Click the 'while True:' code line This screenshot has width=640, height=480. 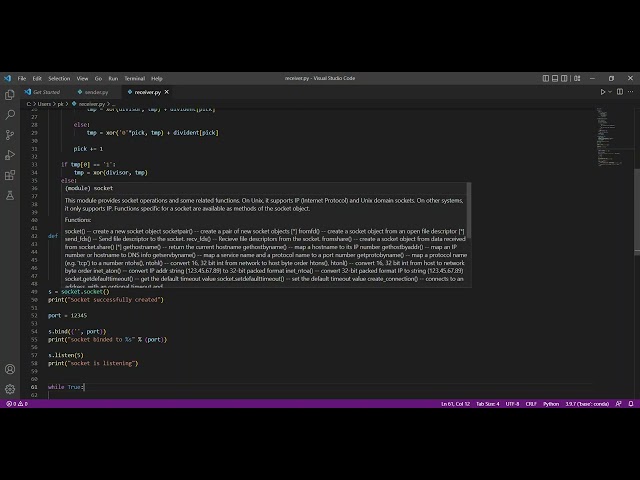(66, 387)
